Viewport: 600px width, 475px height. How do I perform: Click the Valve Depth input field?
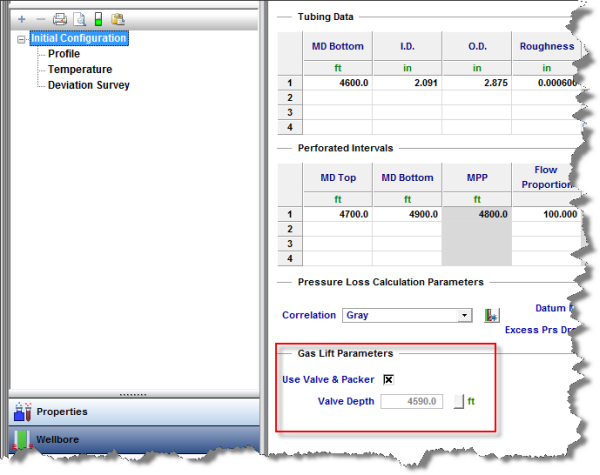click(x=413, y=402)
